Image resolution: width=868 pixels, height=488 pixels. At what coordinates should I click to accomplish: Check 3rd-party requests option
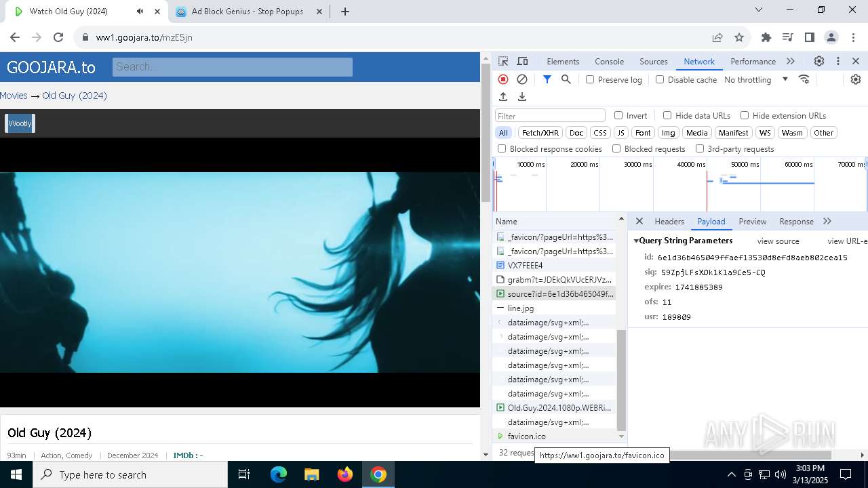point(700,148)
